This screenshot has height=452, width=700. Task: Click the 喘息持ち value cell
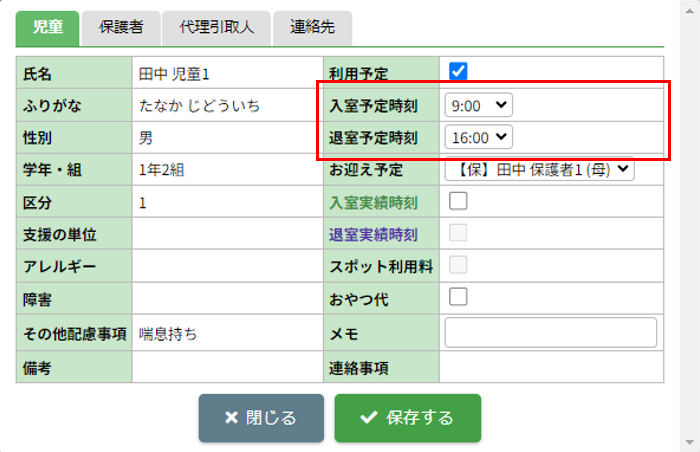(x=168, y=334)
